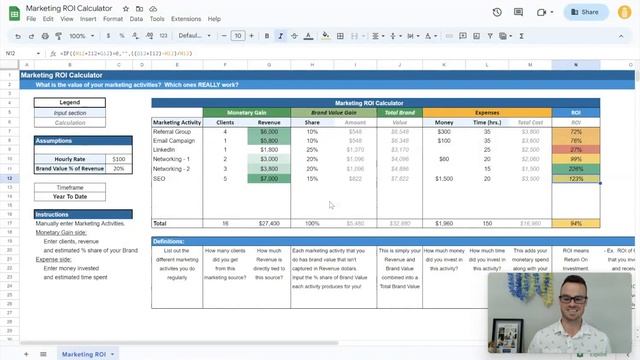Open the Extensions menu
Screen dimensions: 640x360
coord(186,19)
